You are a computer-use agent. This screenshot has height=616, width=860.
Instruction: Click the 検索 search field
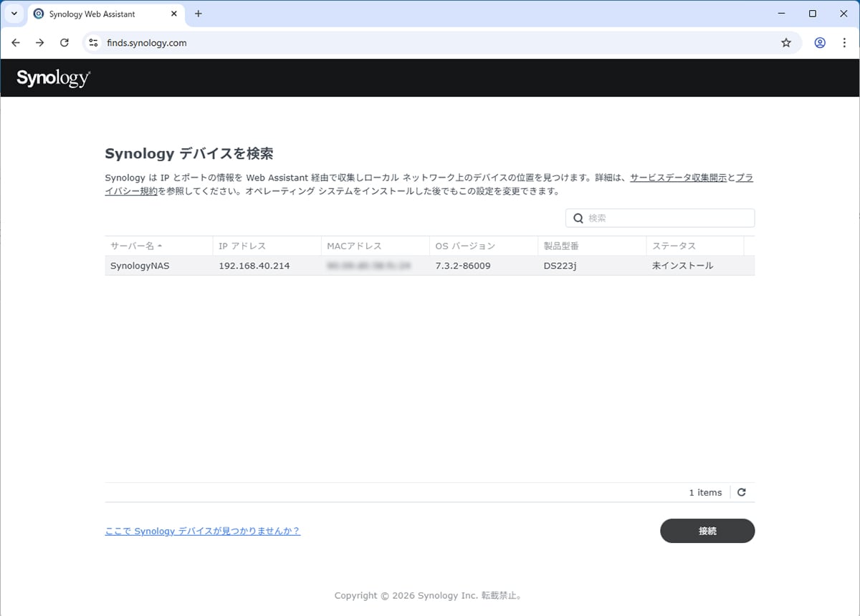click(x=666, y=218)
